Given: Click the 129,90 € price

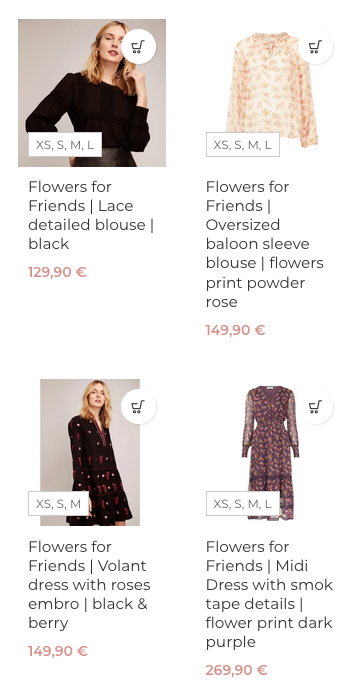Looking at the screenshot, I should (x=57, y=272).
